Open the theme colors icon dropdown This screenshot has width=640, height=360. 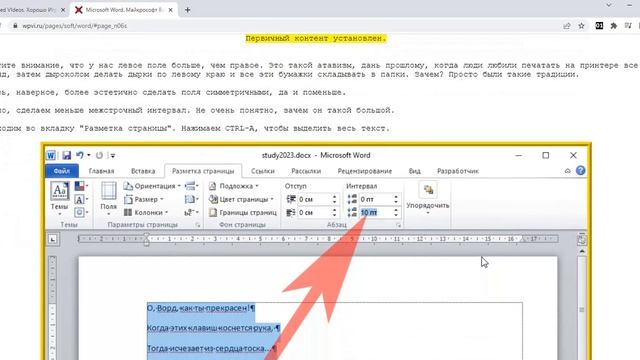pos(81,186)
